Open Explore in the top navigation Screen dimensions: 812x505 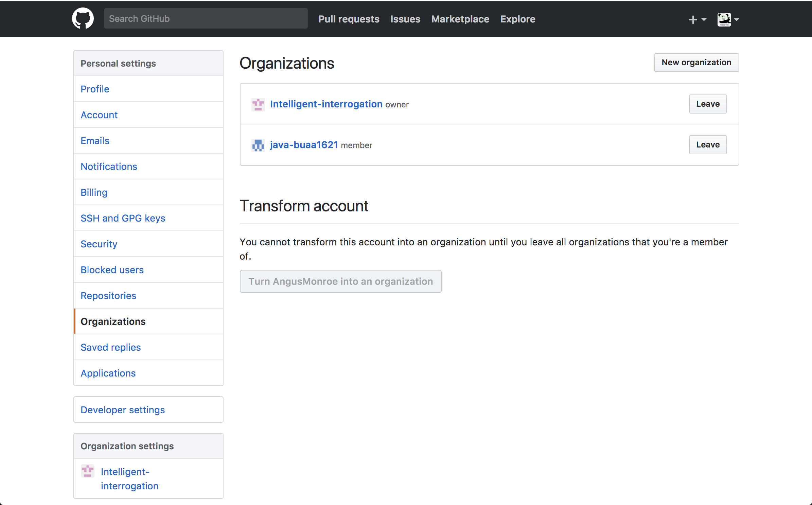tap(517, 19)
